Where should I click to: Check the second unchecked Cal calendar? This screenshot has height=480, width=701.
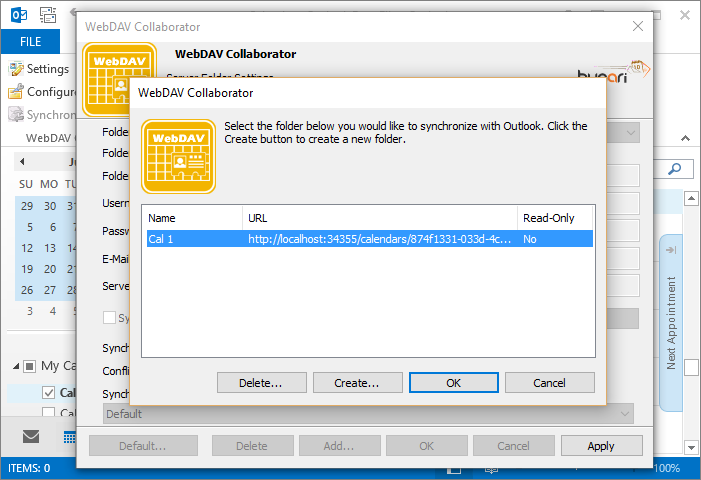[x=48, y=412]
